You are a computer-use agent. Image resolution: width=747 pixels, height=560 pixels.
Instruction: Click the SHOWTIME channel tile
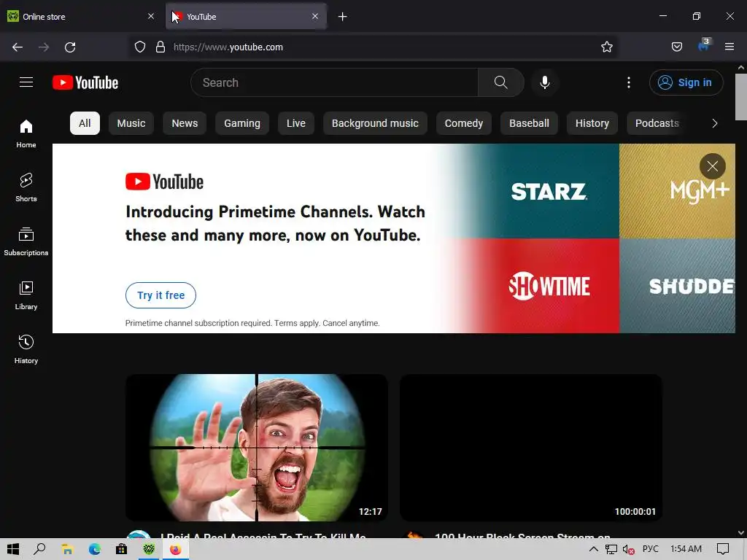point(549,286)
